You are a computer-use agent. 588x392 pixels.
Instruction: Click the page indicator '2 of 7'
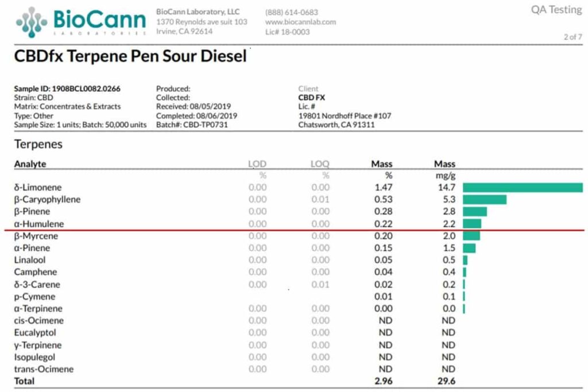point(573,37)
